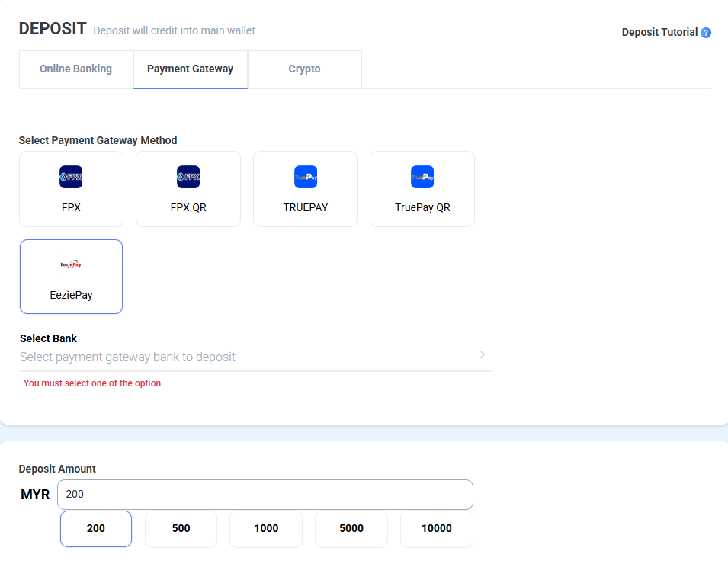The height and width of the screenshot is (580, 728).
Task: Pick the 10000 preset amount
Action: click(436, 528)
